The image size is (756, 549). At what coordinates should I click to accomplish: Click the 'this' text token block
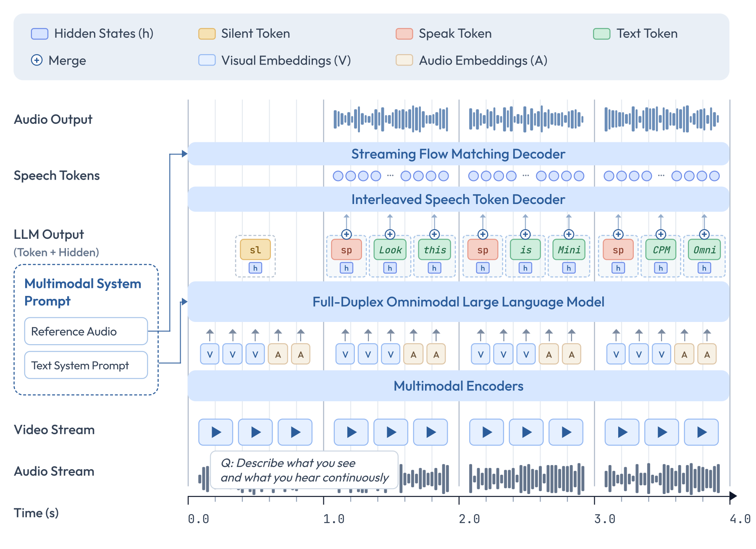(x=435, y=250)
